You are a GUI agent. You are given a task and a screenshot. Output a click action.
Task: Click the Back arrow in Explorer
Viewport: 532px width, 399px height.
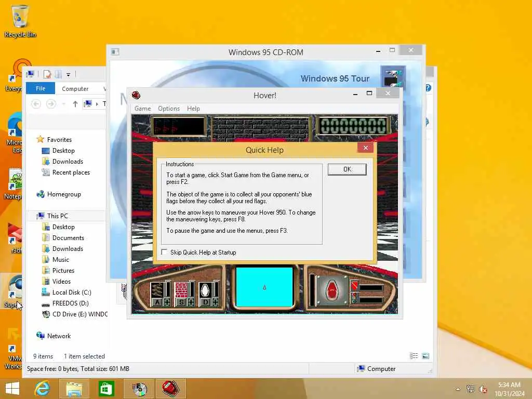pos(36,104)
